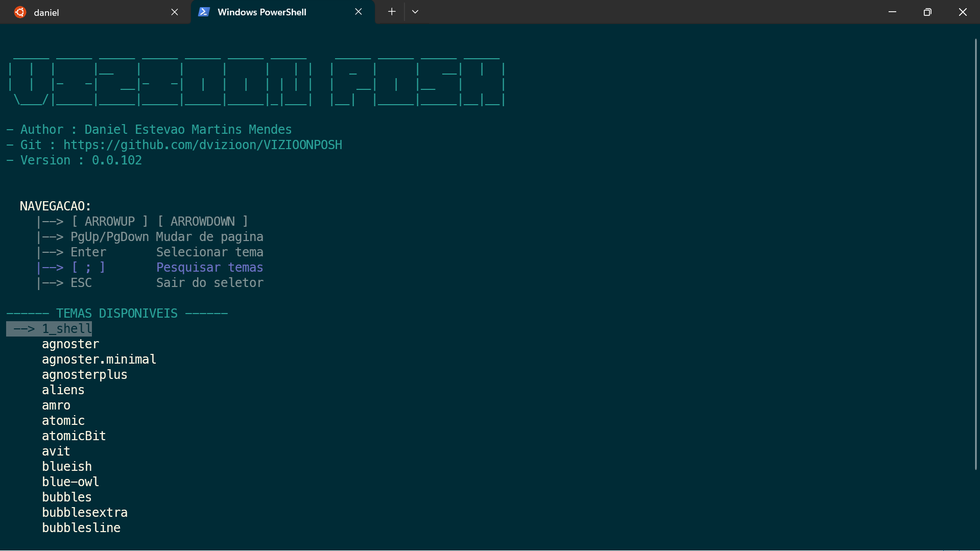Click the Enter Selecionar tema line

(150, 252)
